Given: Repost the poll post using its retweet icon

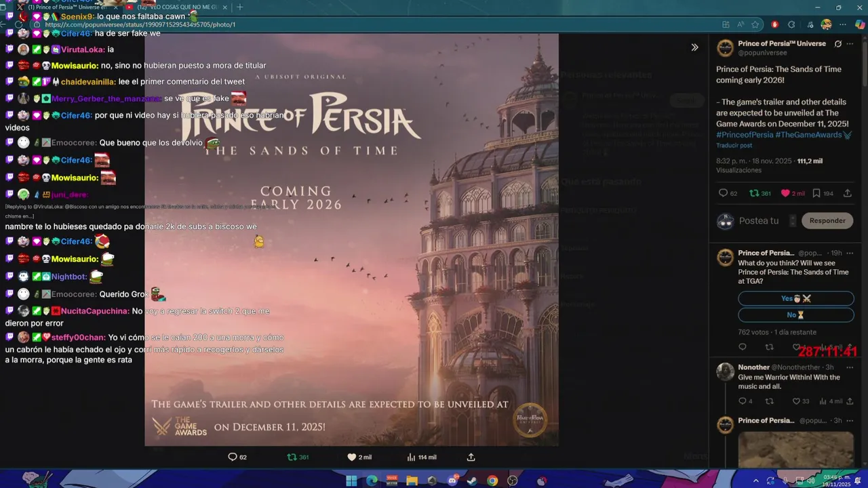Looking at the screenshot, I should [769, 347].
